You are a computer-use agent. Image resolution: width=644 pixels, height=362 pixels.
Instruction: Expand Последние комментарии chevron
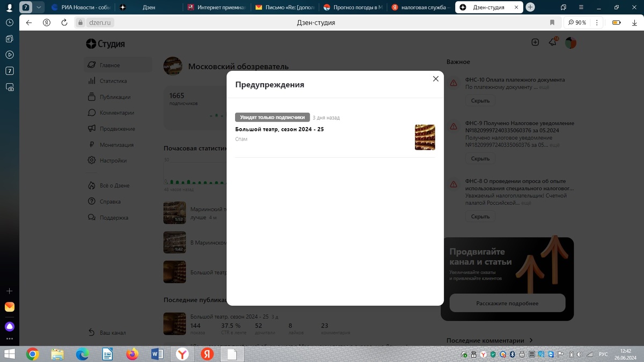point(531,341)
